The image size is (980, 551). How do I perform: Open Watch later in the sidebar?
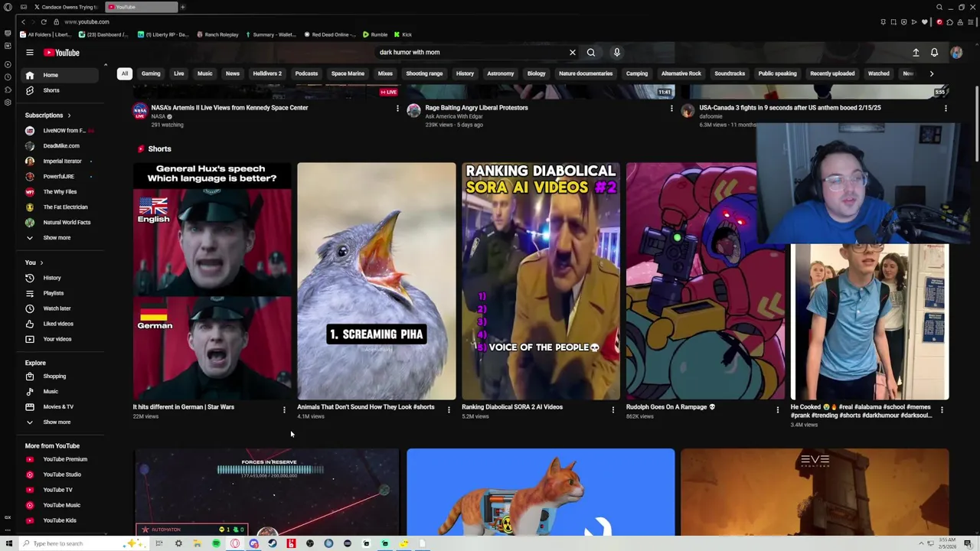click(x=60, y=308)
